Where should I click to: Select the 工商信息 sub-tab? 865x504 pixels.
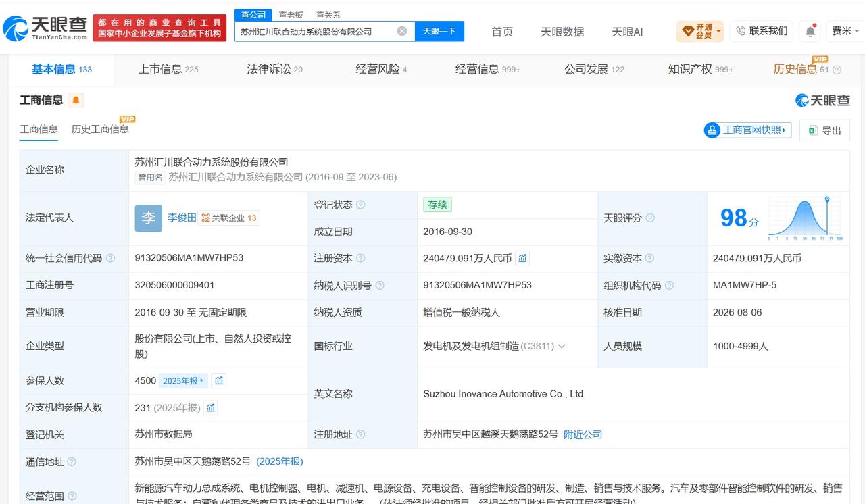39,129
